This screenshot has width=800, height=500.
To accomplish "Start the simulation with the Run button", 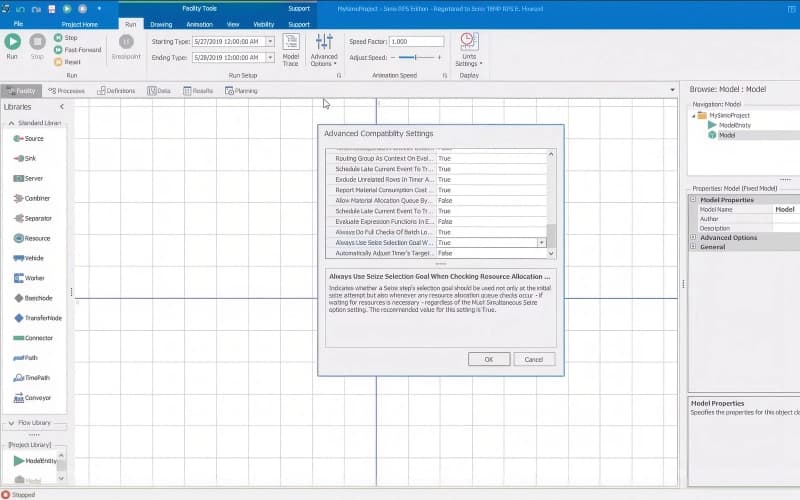I will coord(12,46).
